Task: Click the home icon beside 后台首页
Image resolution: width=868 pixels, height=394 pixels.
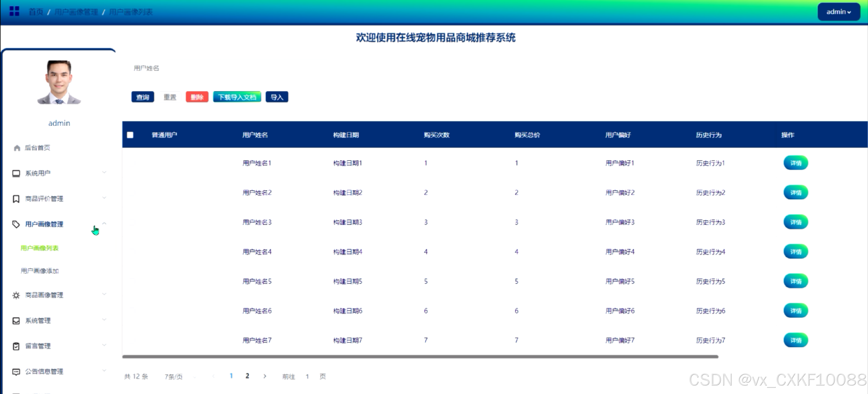Action: click(x=17, y=148)
